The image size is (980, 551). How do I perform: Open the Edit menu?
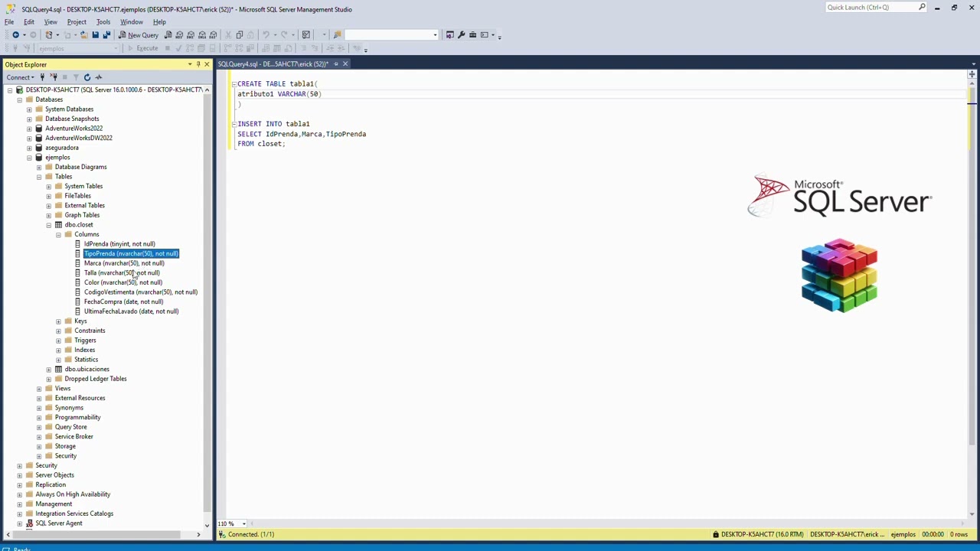pyautogui.click(x=29, y=21)
